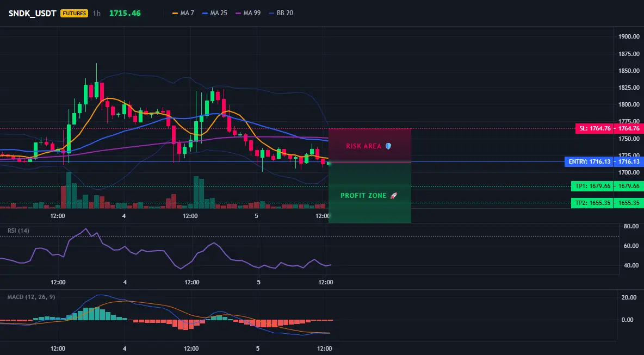Click the 1750.00 price axis label
The height and width of the screenshot is (355, 644).
[629, 139]
